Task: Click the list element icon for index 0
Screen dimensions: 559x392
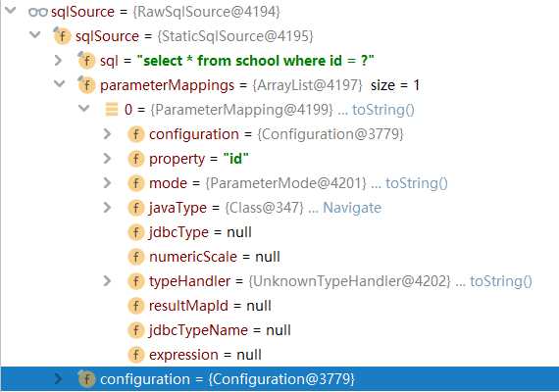Action: point(111,110)
